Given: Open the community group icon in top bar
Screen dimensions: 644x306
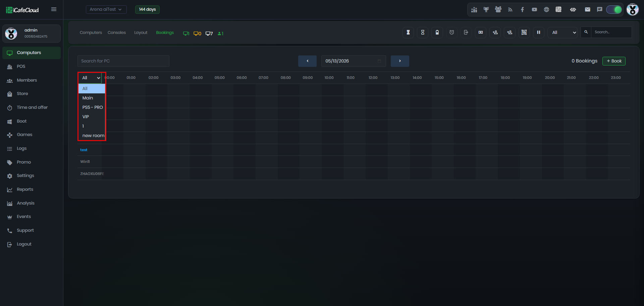Looking at the screenshot, I should click(x=498, y=10).
